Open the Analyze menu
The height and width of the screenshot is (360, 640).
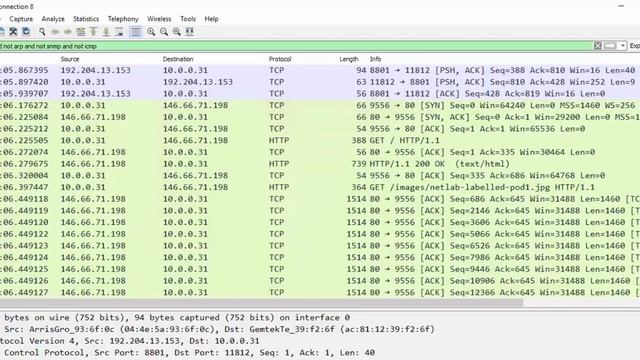pos(53,19)
